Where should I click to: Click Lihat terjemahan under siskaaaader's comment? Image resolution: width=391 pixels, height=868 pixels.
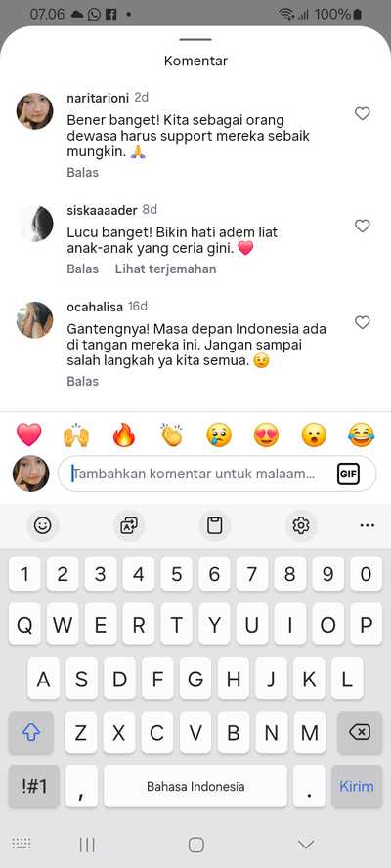pyautogui.click(x=165, y=269)
